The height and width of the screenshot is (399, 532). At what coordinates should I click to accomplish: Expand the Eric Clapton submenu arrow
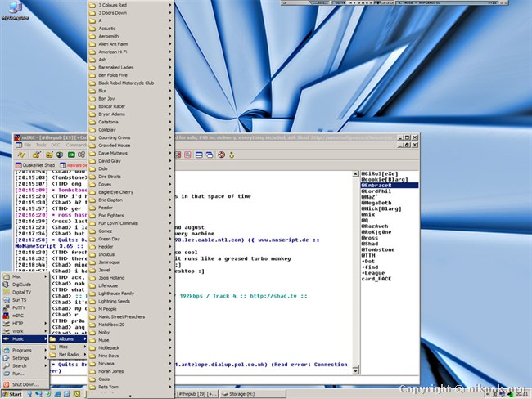170,200
